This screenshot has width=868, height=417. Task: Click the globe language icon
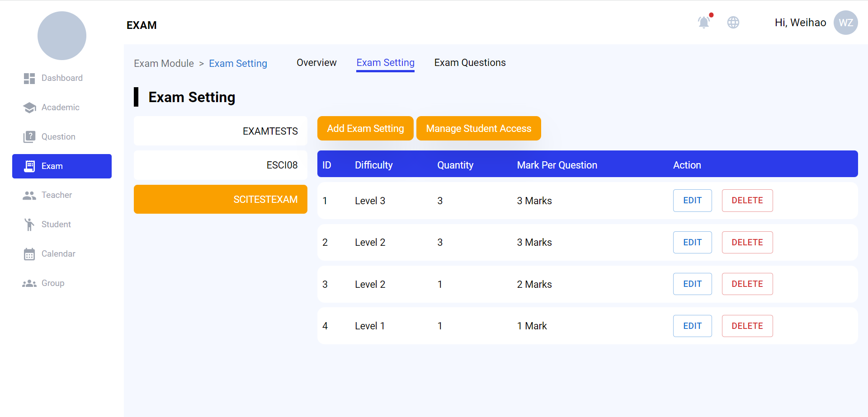pyautogui.click(x=733, y=22)
